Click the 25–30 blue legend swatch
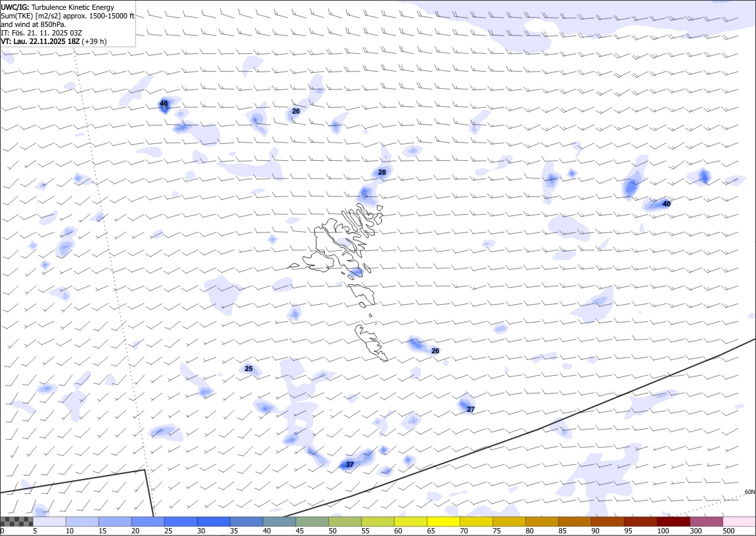Image resolution: width=756 pixels, height=536 pixels. click(181, 522)
